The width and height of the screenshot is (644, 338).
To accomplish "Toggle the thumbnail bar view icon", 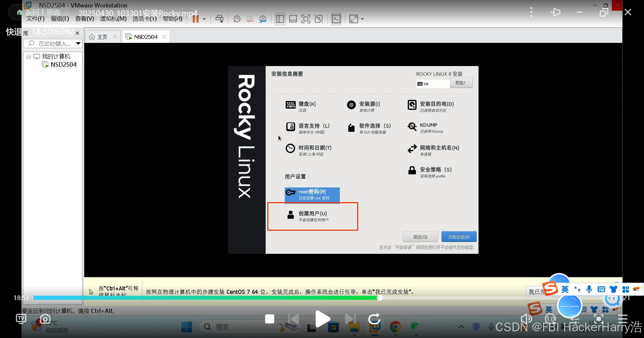I will [x=293, y=19].
